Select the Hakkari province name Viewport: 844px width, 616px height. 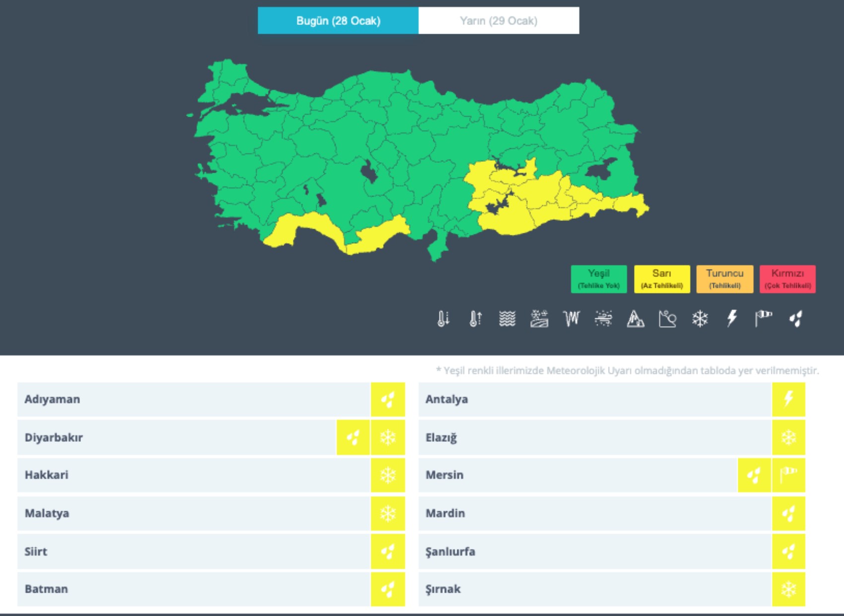(x=47, y=475)
